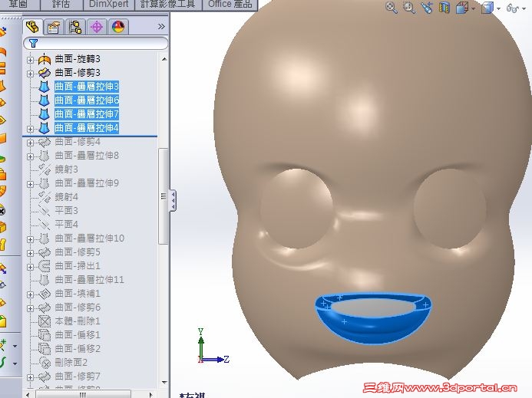Expand the 曲面-修剪3 tree node
Image resolution: width=532 pixels, height=398 pixels.
(30, 74)
